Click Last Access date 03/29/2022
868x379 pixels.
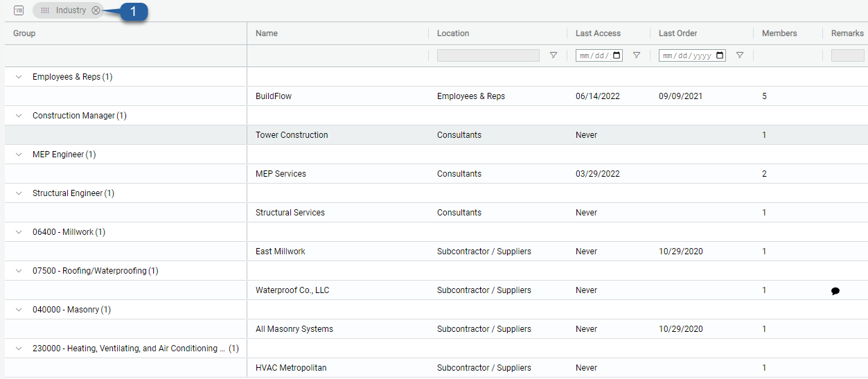(x=598, y=174)
